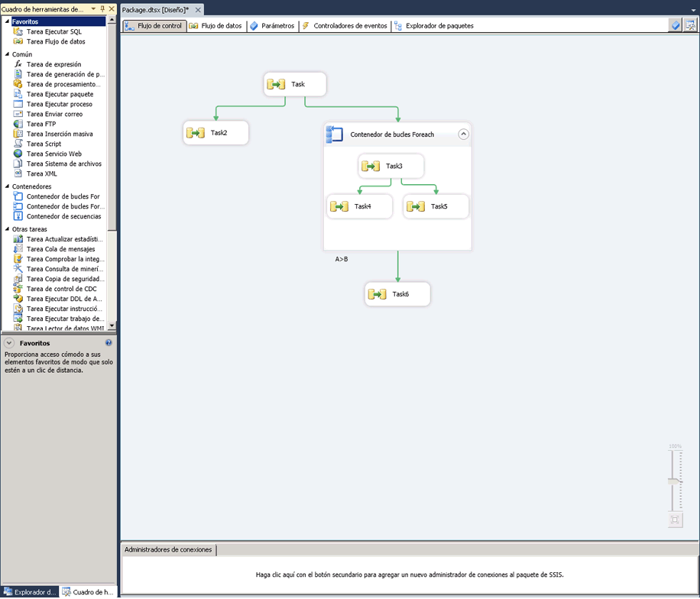
Task: Pick the Tarea Script icon in toolbox
Action: (18, 144)
